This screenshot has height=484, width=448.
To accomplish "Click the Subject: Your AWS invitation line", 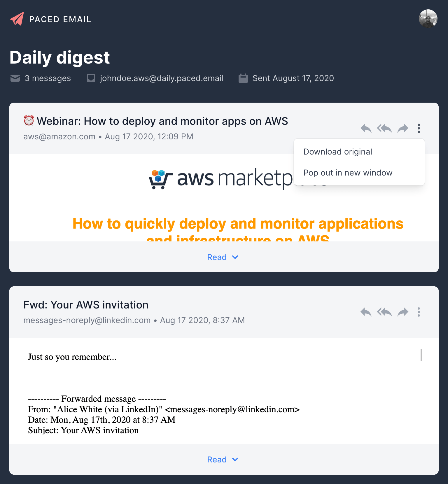I will [x=83, y=430].
